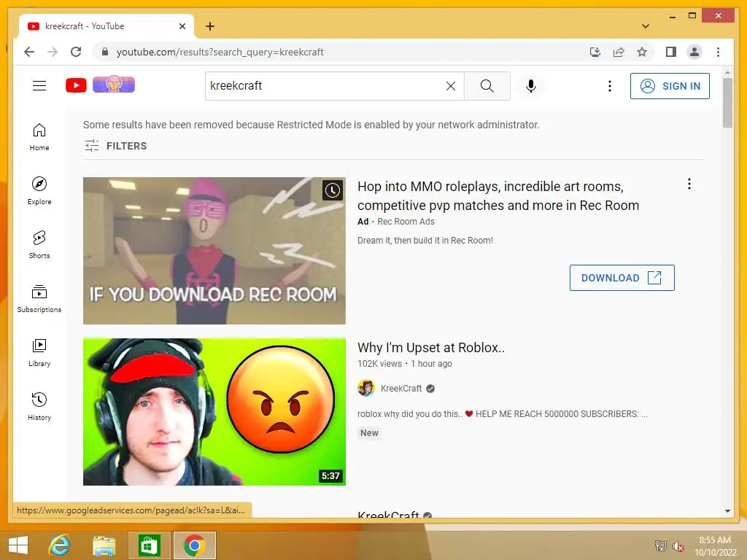The image size is (747, 560).
Task: Add Rec Room ad to Watch later
Action: click(x=333, y=190)
